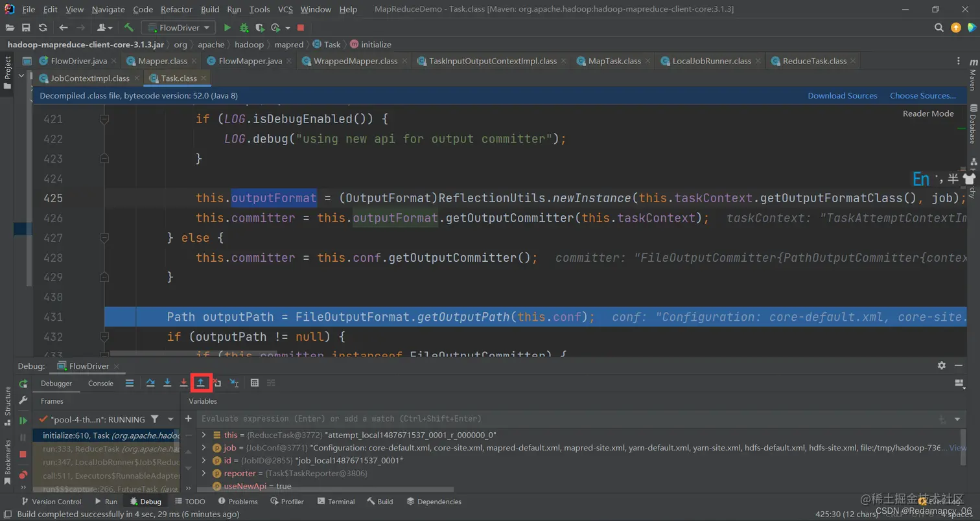The image size is (980, 521).
Task: Expand the 'this' variable node
Action: pyautogui.click(x=204, y=435)
